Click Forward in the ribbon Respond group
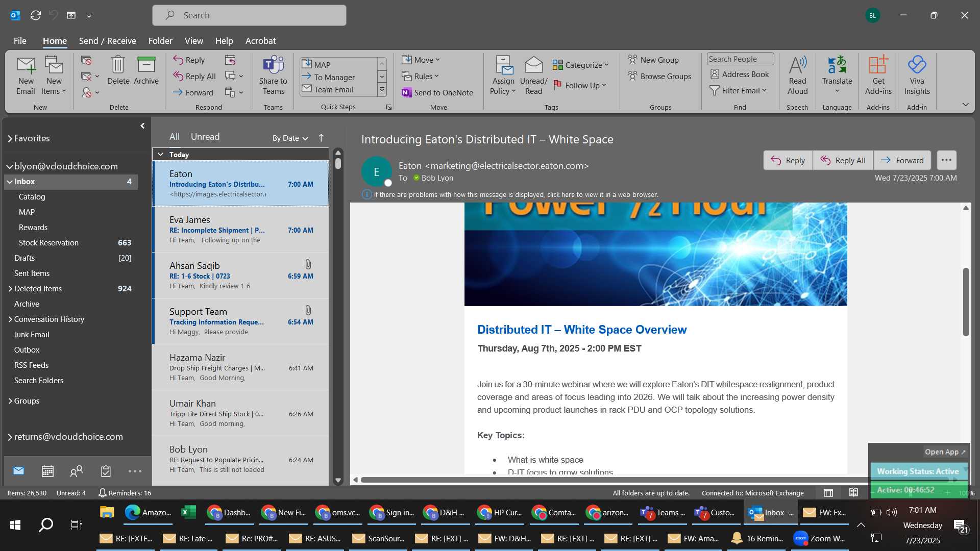980x551 pixels. point(193,92)
